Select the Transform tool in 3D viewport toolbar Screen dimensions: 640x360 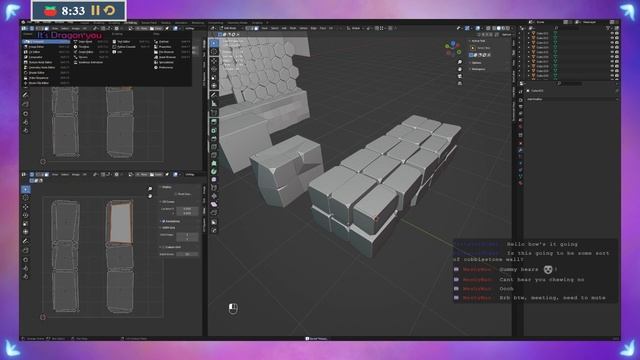(x=214, y=86)
